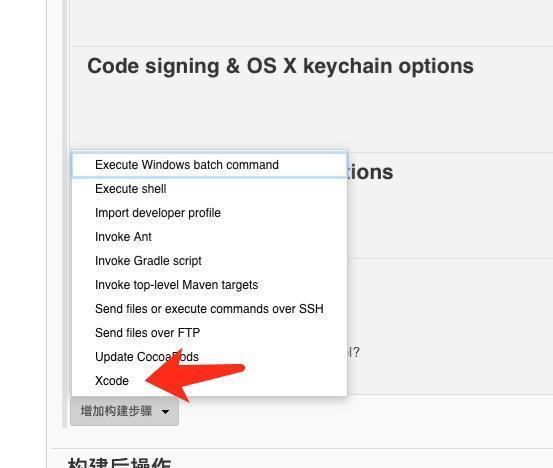The width and height of the screenshot is (553, 468).
Task: Select Invoke top-level Maven targets
Action: click(x=209, y=285)
